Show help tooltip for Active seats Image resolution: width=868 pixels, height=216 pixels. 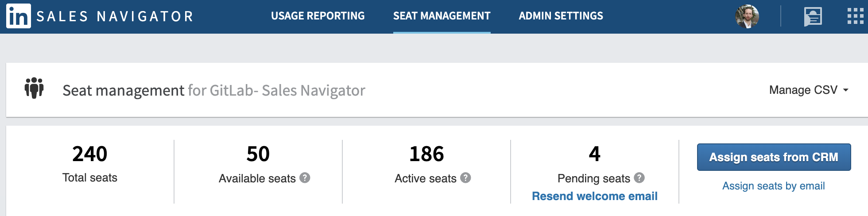point(465,177)
